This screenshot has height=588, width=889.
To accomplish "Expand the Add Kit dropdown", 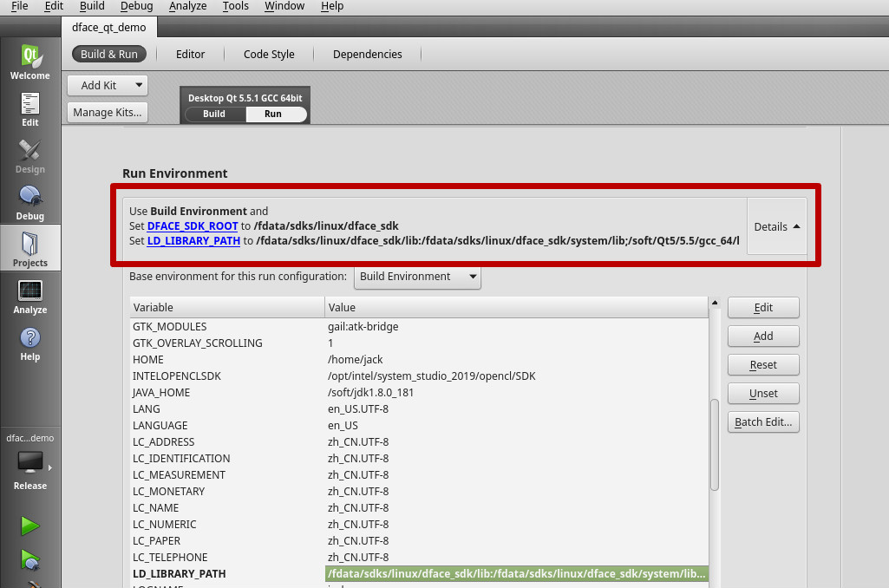I will coord(108,85).
